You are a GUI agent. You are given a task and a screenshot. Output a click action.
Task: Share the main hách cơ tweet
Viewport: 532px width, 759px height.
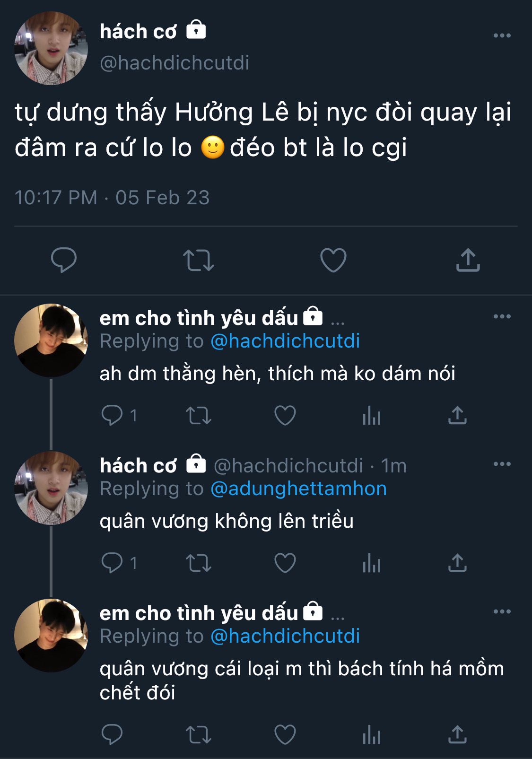click(x=468, y=260)
